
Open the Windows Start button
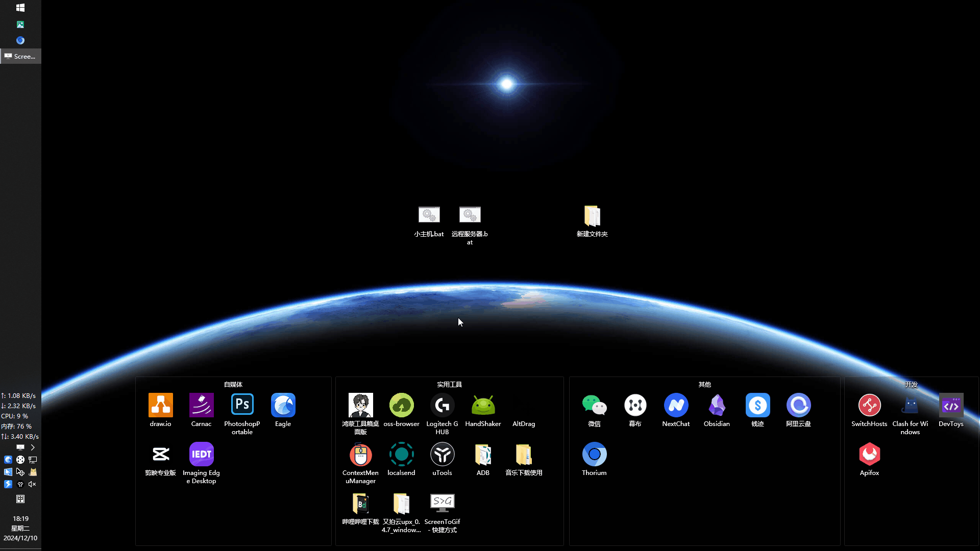[20, 8]
